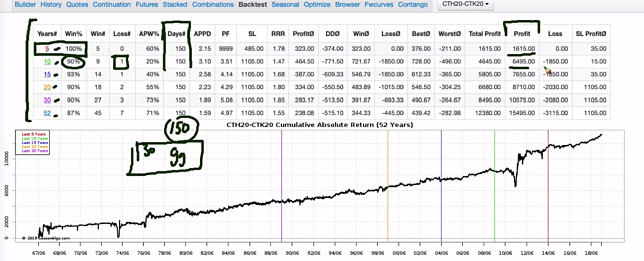Screen dimensions: 644x261
Task: Select the 15 years row link
Action: pos(47,74)
